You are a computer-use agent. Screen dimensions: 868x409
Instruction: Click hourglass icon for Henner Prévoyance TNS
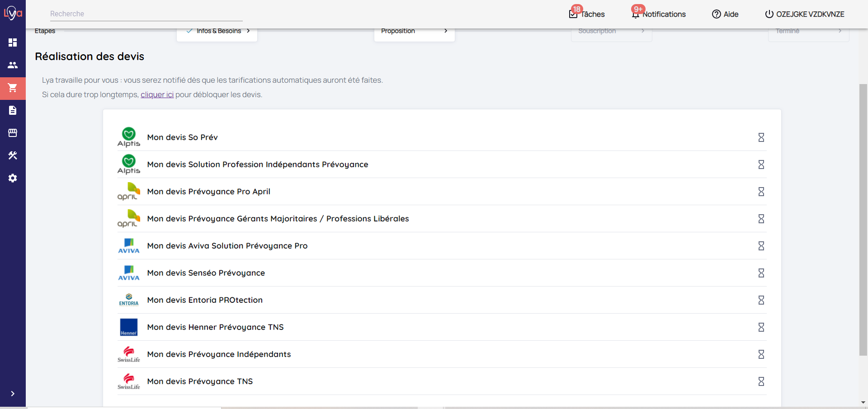(761, 327)
